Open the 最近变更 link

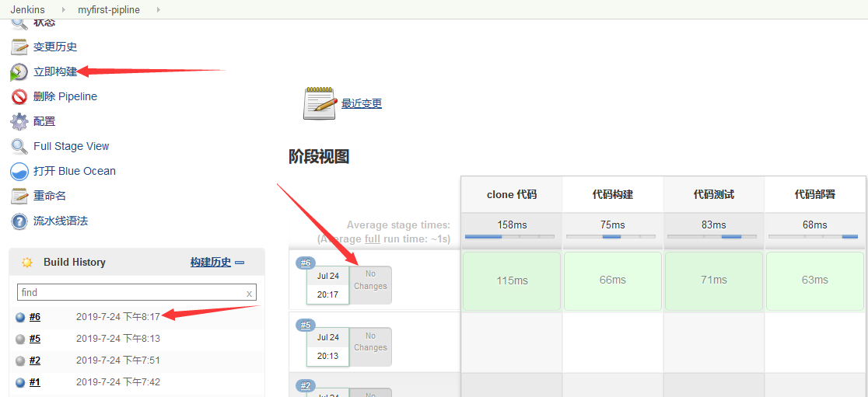362,103
